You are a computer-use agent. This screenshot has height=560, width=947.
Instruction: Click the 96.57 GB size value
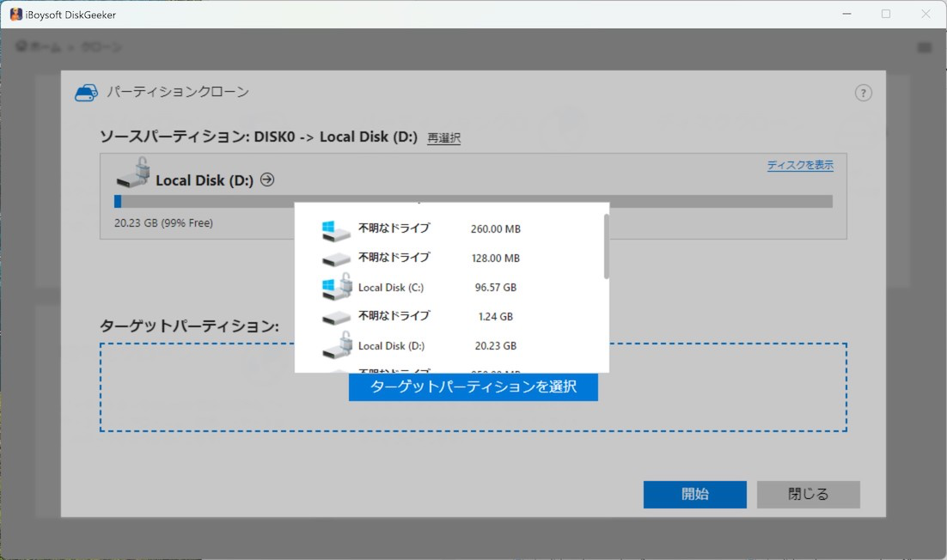tap(495, 287)
